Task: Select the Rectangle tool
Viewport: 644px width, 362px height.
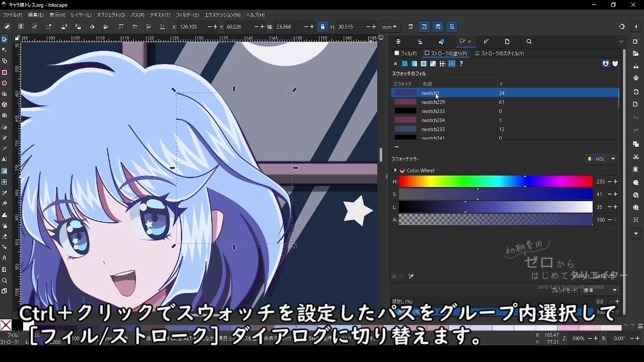Action: click(5, 72)
